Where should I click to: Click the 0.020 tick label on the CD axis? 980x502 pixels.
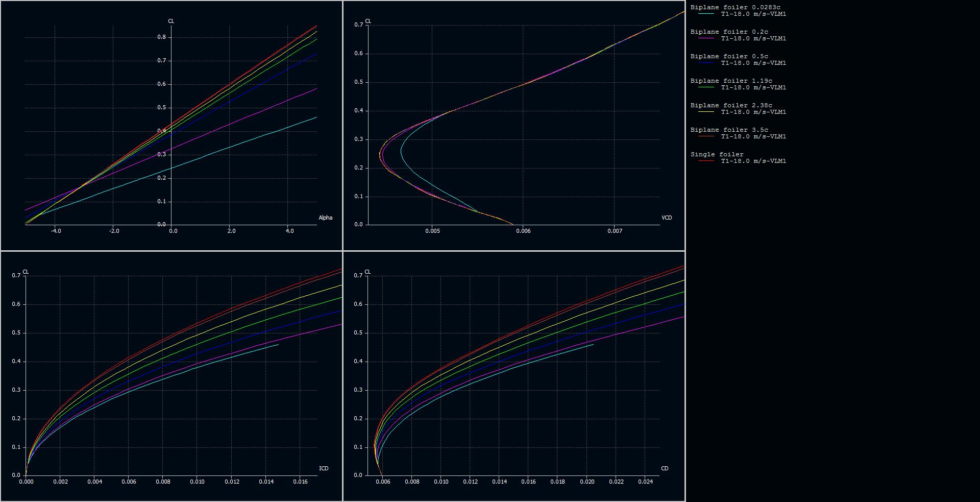(587, 482)
